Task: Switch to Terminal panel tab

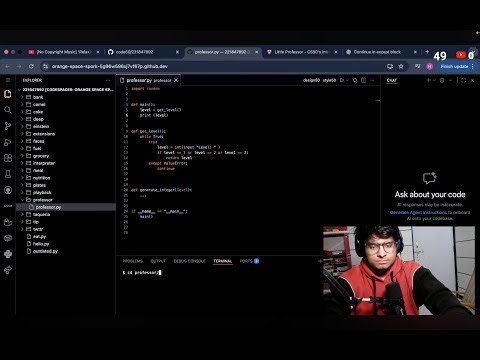Action: (x=223, y=261)
